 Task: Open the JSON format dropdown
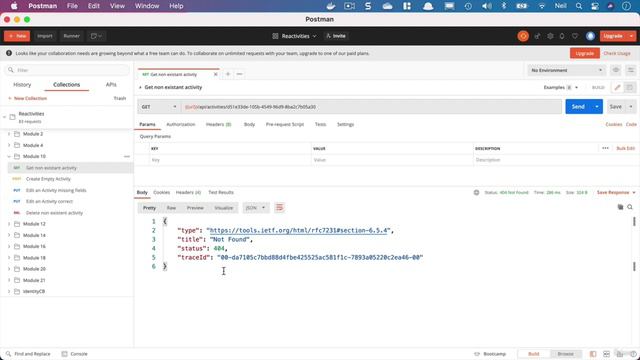coord(256,208)
